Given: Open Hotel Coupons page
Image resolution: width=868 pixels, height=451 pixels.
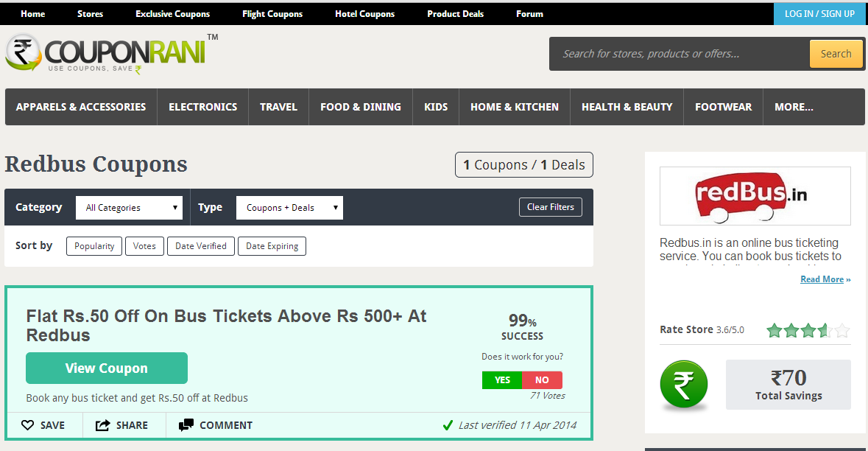Looking at the screenshot, I should pos(365,14).
